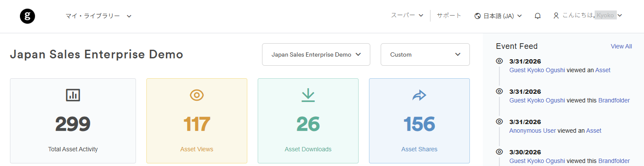Click the download arrow icon in Asset Downloads card
This screenshot has width=644, height=166.
click(x=308, y=96)
